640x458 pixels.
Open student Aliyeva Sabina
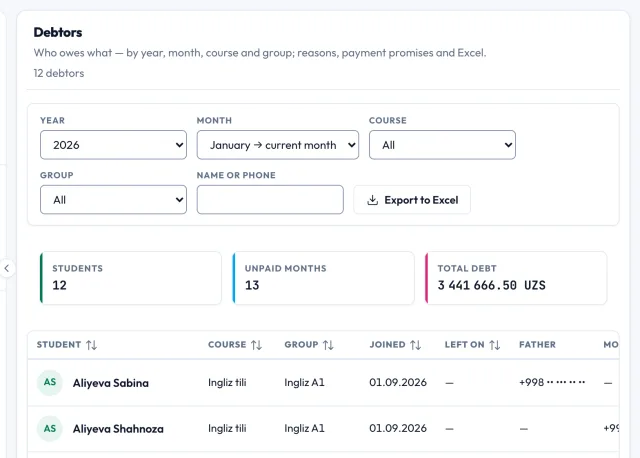tap(111, 383)
